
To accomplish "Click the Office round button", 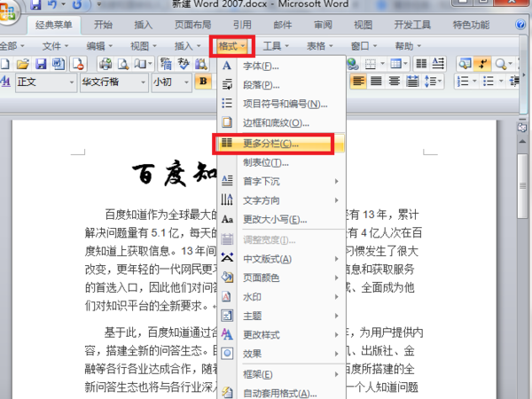I will pyautogui.click(x=7, y=13).
